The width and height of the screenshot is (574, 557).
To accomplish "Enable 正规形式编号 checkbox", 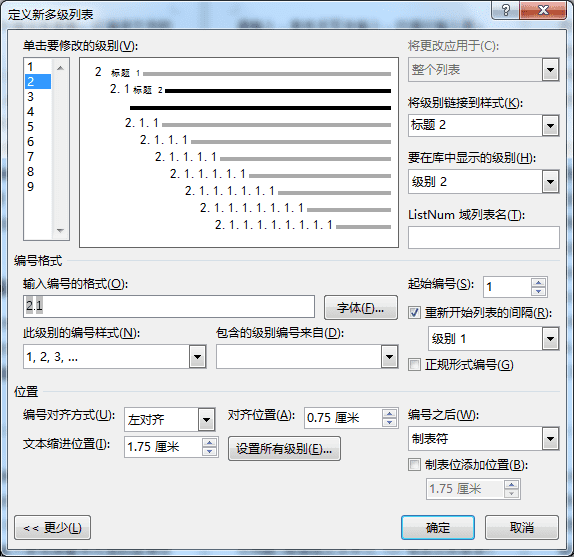I will [x=414, y=365].
